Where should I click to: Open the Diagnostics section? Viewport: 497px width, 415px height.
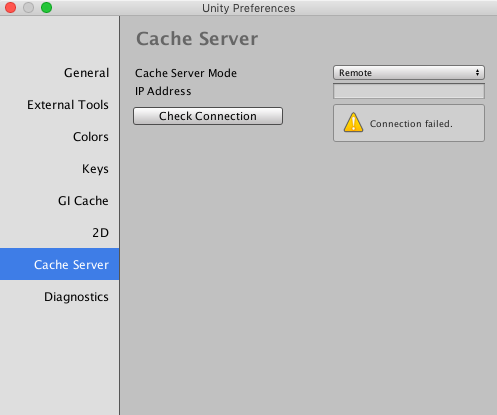click(x=76, y=297)
